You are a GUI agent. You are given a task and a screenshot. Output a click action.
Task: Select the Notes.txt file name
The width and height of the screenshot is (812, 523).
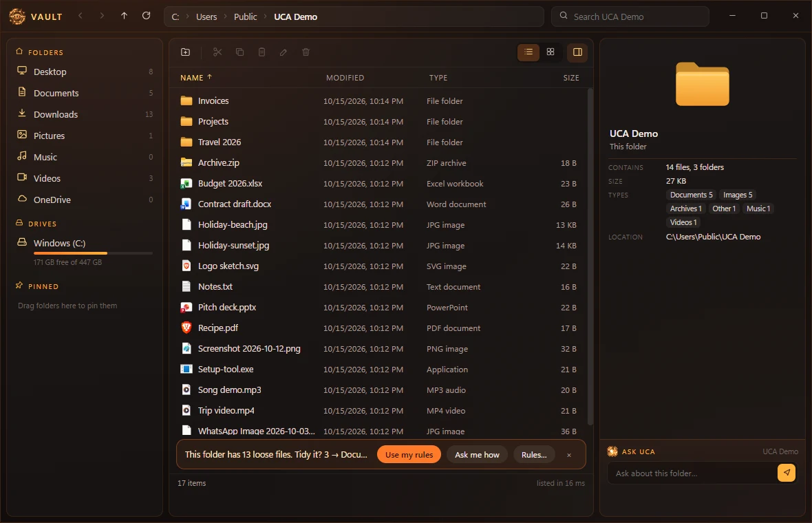click(215, 286)
